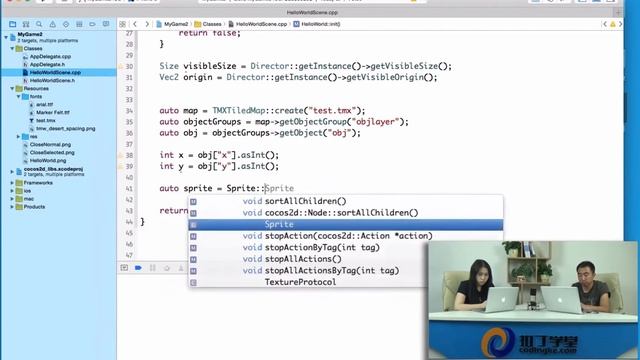This screenshot has height=360, width=640.
Task: Click the warning icon at line 39
Action: (120, 166)
